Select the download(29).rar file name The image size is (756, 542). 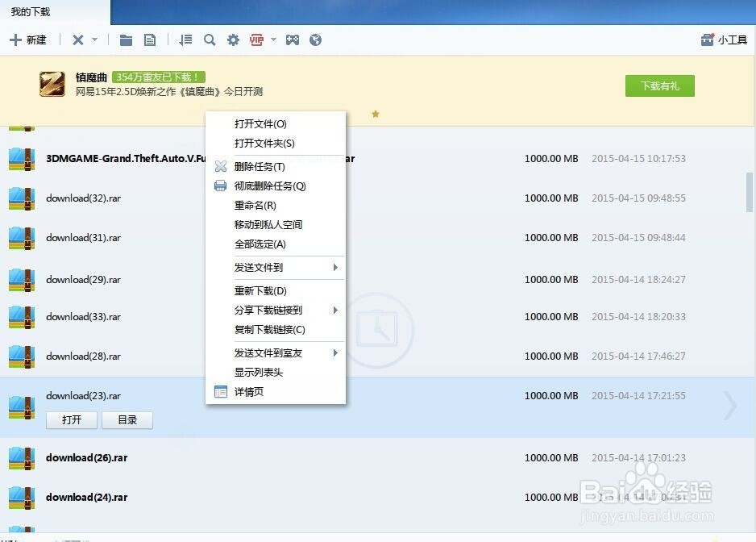click(x=83, y=280)
